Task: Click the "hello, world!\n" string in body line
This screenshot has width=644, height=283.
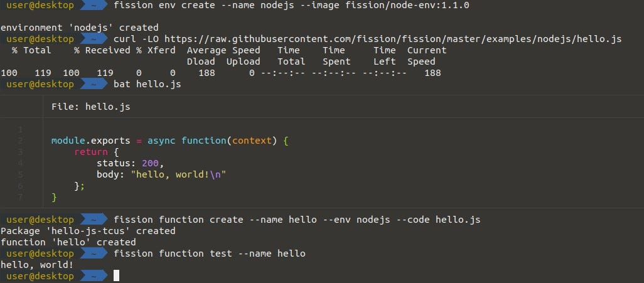Action: pos(178,174)
